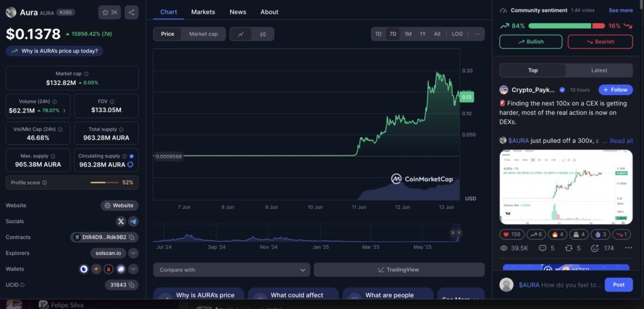
Task: Visit the Aura Website link
Action: (x=119, y=205)
